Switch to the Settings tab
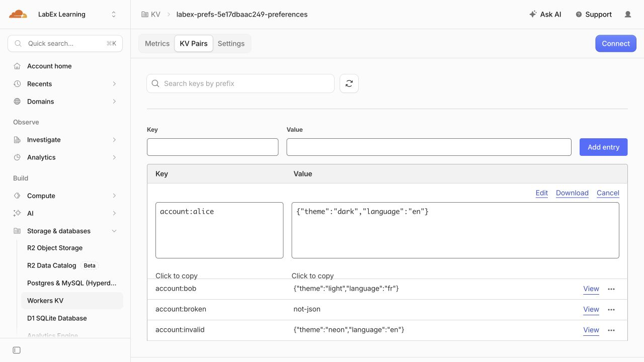The image size is (644, 362). click(231, 44)
